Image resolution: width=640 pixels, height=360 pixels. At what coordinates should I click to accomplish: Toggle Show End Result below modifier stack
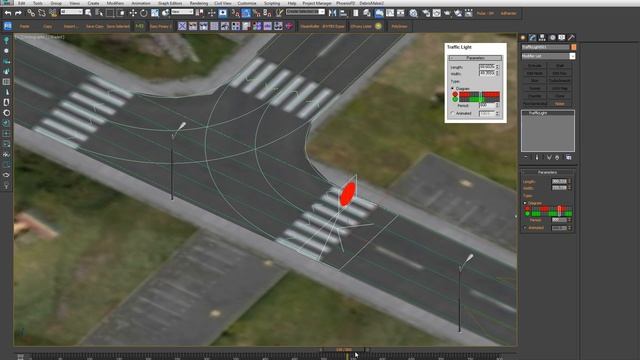click(x=537, y=157)
